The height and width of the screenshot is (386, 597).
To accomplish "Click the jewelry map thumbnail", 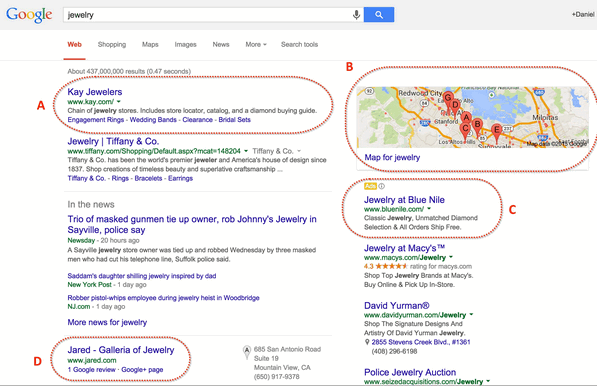I will point(472,117).
